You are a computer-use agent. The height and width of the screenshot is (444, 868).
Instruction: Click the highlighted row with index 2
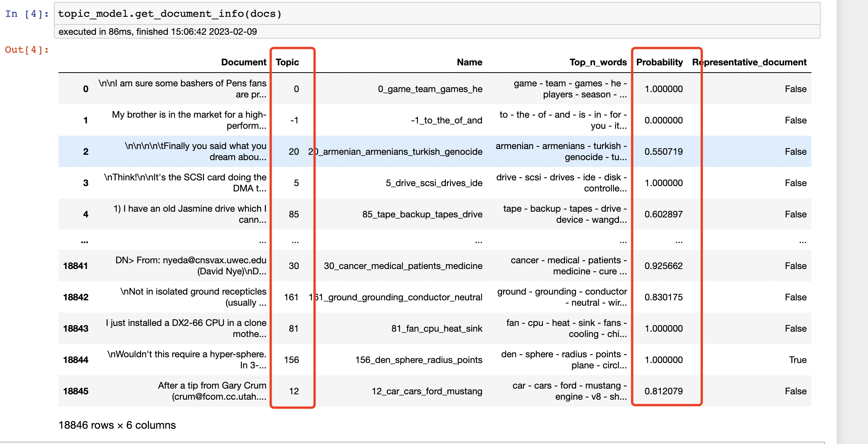86,152
